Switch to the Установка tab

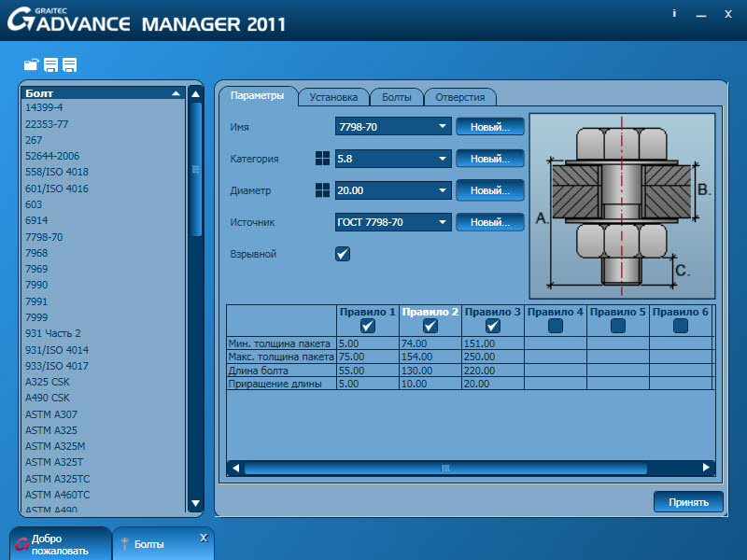[333, 97]
